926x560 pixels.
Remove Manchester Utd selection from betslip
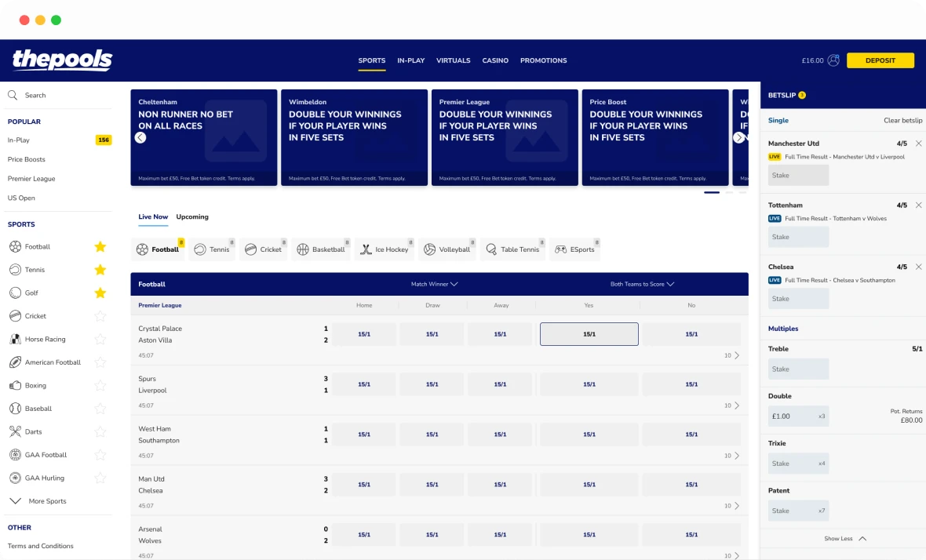[918, 144]
